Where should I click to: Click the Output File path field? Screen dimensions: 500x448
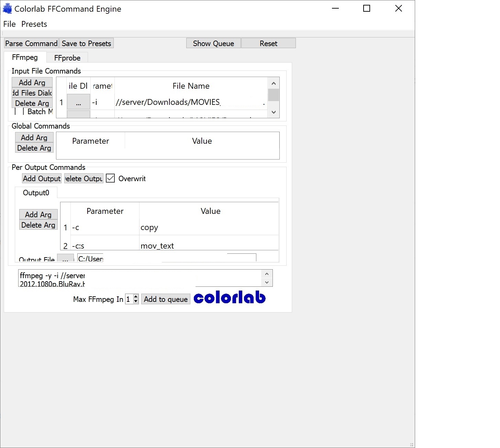[167, 258]
